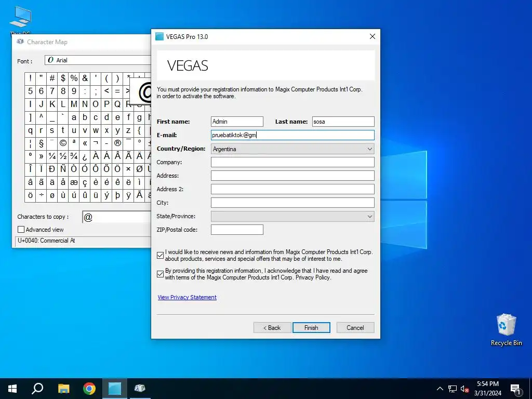532x399 pixels.
Task: Select the ¿ inverted question mark
Action: pos(85,156)
